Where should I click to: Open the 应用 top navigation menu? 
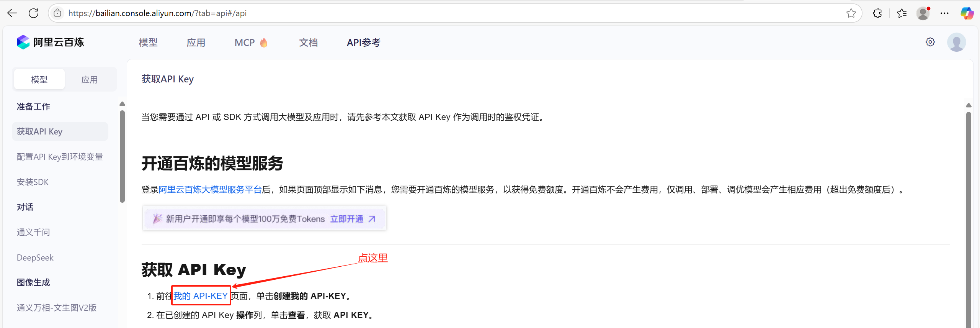[196, 43]
